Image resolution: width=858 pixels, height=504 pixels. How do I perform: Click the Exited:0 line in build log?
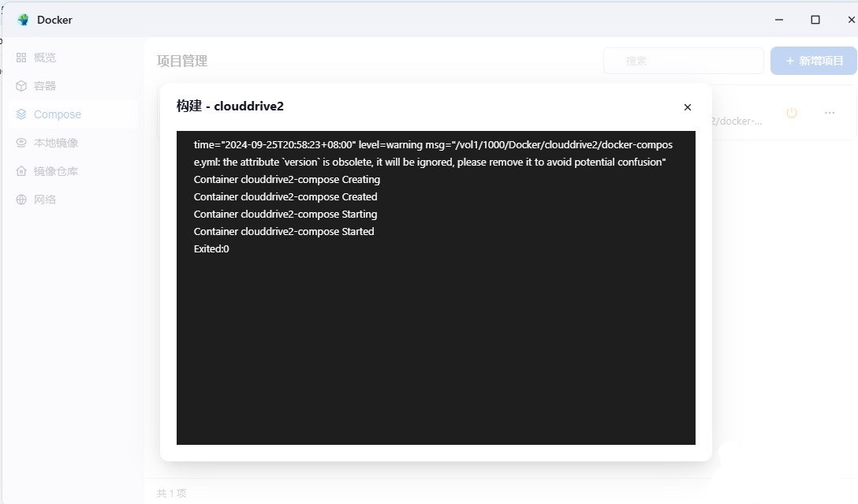(211, 248)
